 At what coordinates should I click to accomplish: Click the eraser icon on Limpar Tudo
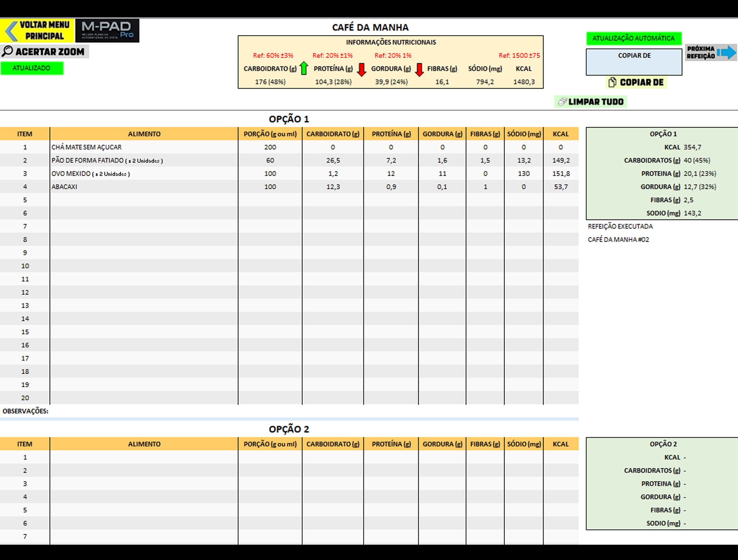coord(562,102)
